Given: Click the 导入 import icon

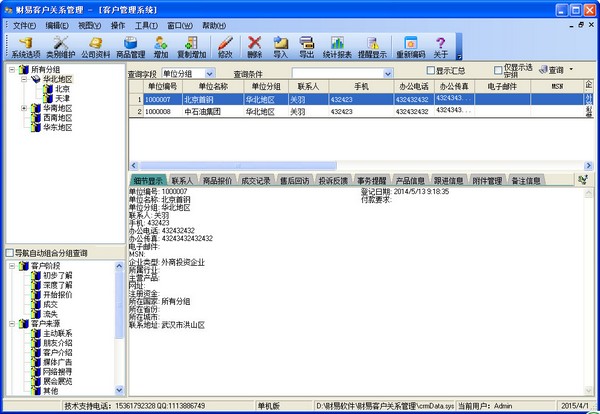Looking at the screenshot, I should pos(280,47).
